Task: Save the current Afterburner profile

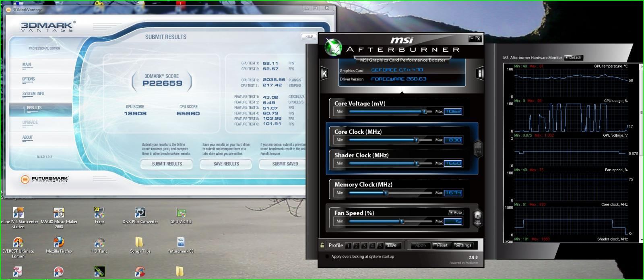Action: pyautogui.click(x=392, y=245)
